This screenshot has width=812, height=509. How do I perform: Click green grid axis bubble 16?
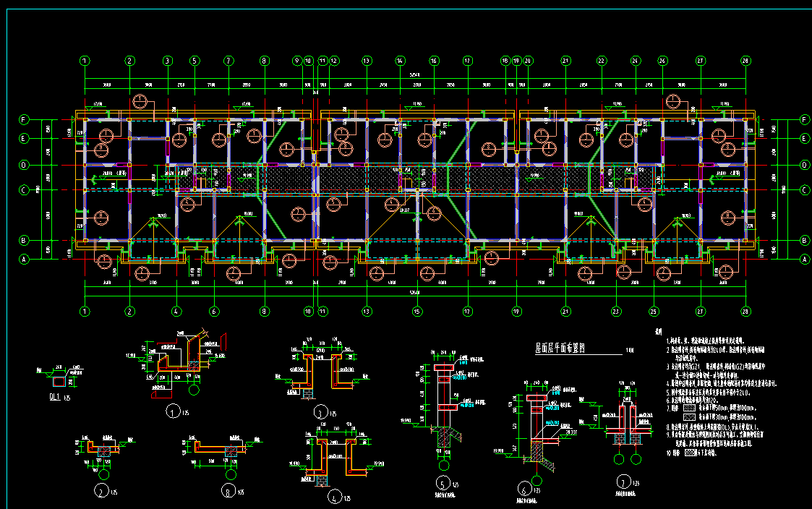click(434, 61)
